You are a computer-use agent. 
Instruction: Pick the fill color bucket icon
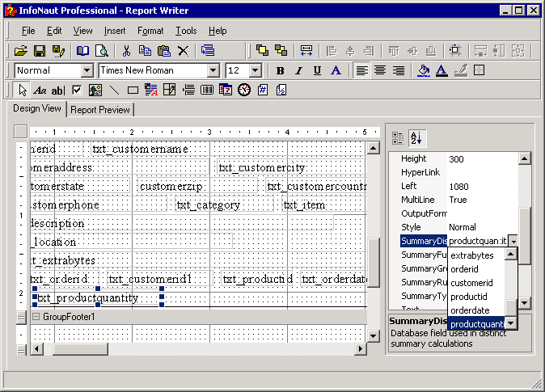pos(424,70)
